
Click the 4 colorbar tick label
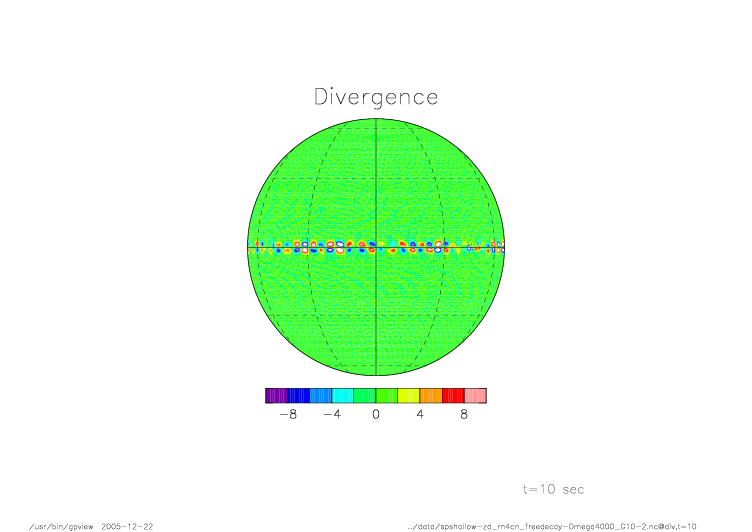click(420, 415)
